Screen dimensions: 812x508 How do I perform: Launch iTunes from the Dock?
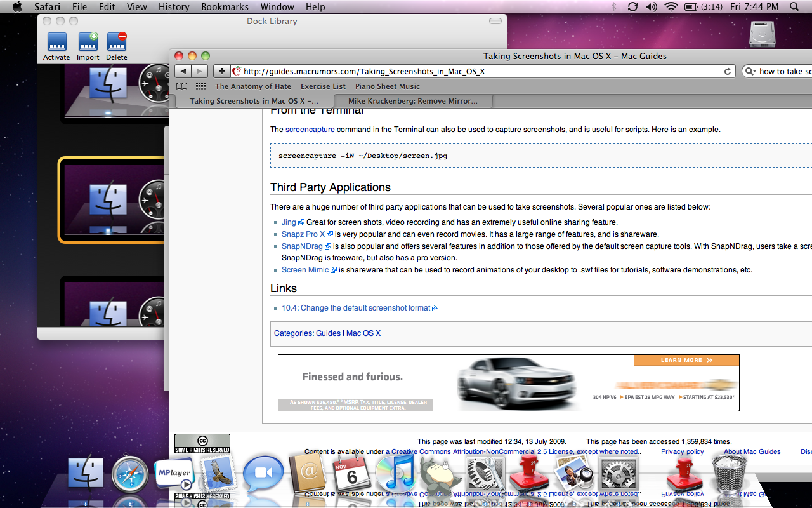[x=395, y=474]
